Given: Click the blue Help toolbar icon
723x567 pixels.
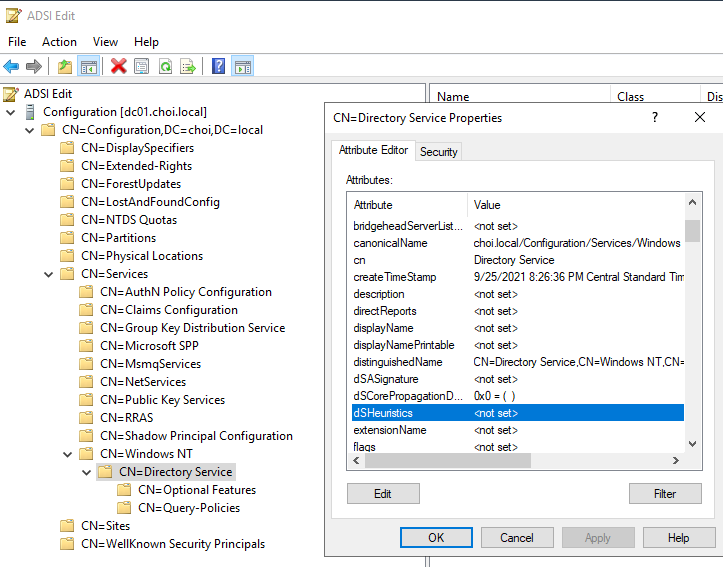Looking at the screenshot, I should pos(219,66).
